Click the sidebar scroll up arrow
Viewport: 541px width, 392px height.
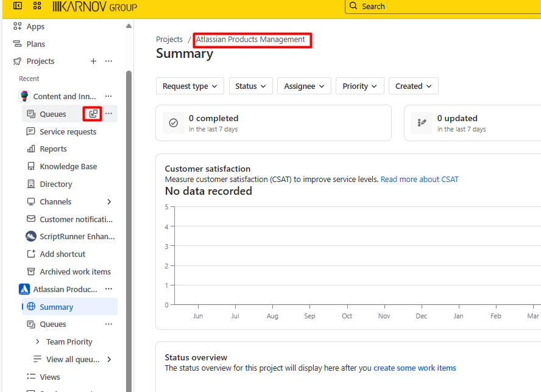click(x=129, y=26)
